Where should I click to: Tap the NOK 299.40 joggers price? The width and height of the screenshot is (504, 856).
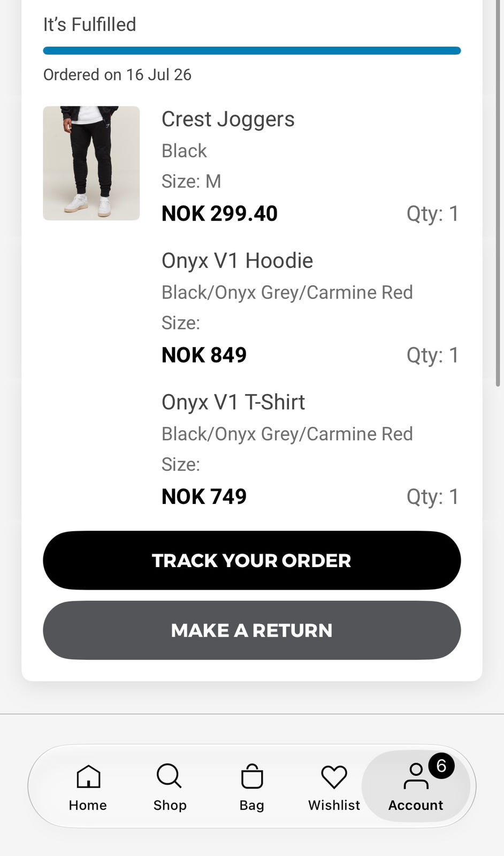(220, 213)
